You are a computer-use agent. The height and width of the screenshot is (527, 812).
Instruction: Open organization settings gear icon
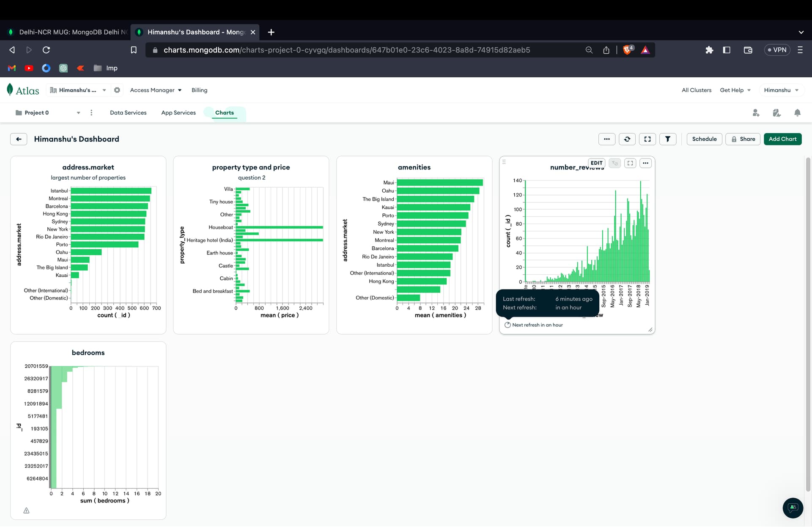coord(117,90)
